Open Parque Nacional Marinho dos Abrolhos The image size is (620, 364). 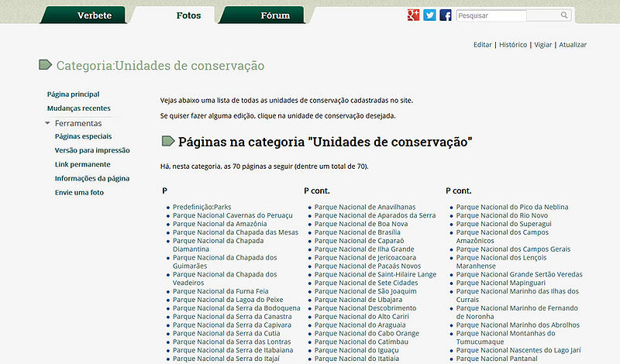pyautogui.click(x=518, y=325)
